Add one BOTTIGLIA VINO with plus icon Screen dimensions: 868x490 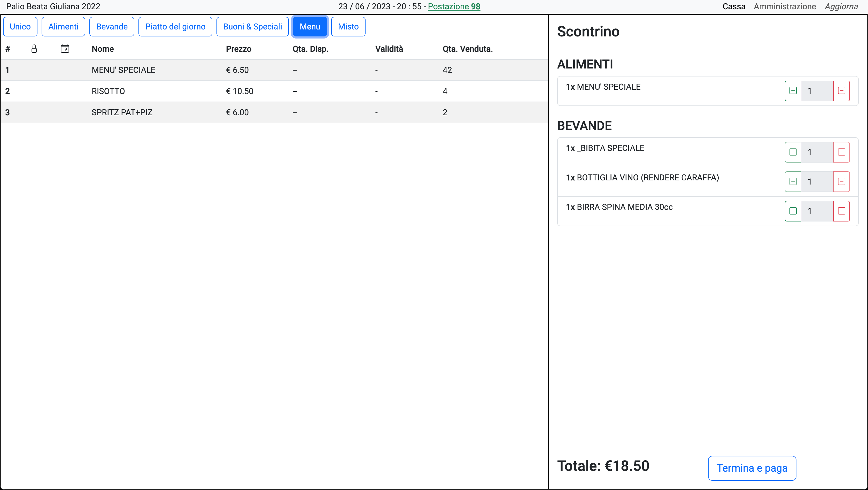pyautogui.click(x=793, y=182)
